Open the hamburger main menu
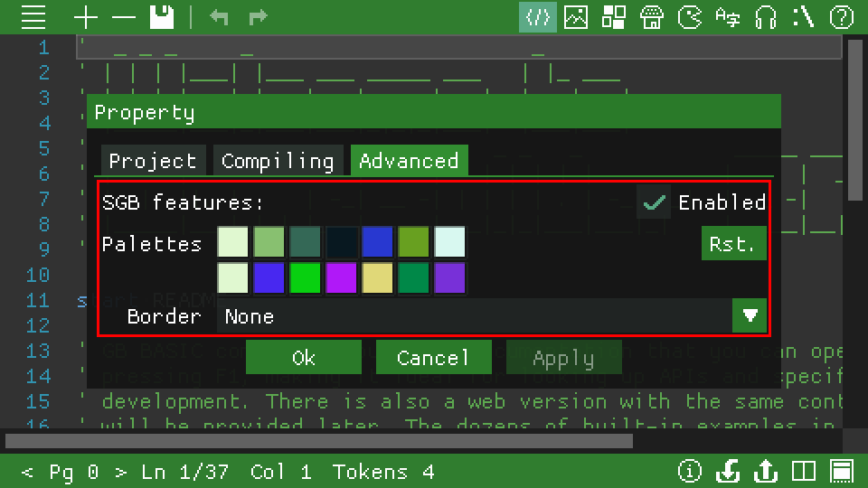 pos(33,17)
